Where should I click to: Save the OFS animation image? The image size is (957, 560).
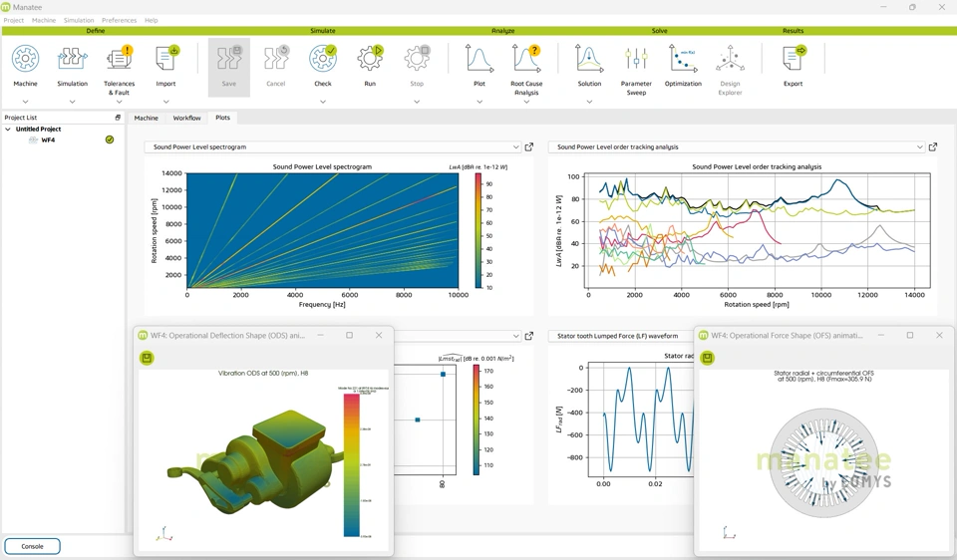(x=707, y=358)
